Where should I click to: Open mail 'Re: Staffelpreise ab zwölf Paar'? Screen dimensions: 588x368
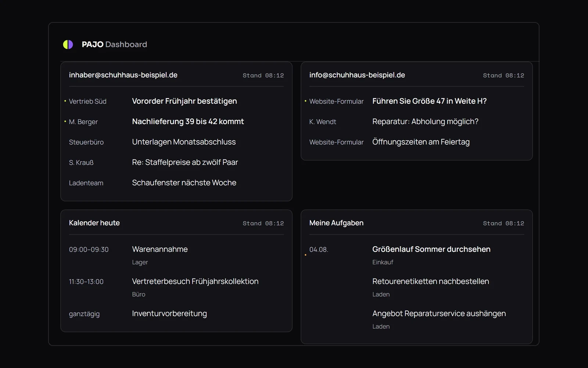click(185, 162)
